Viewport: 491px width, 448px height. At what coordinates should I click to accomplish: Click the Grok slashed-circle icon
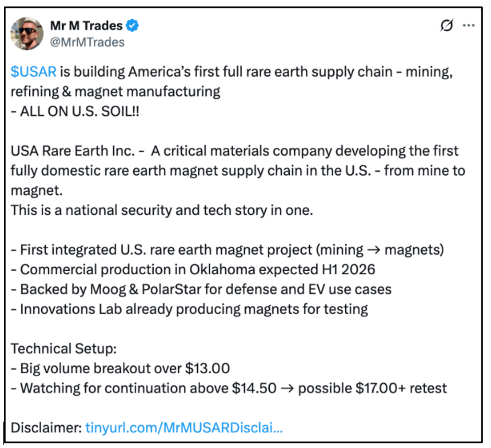[446, 26]
